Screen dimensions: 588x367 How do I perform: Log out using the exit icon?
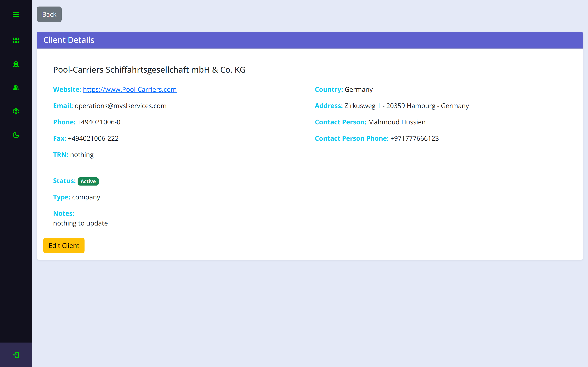[x=16, y=355]
